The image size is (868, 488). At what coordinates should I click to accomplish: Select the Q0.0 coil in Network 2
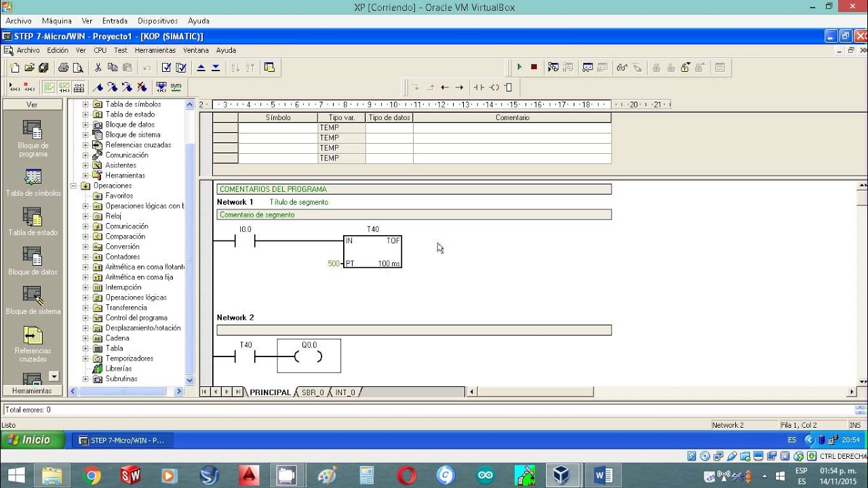click(x=309, y=356)
